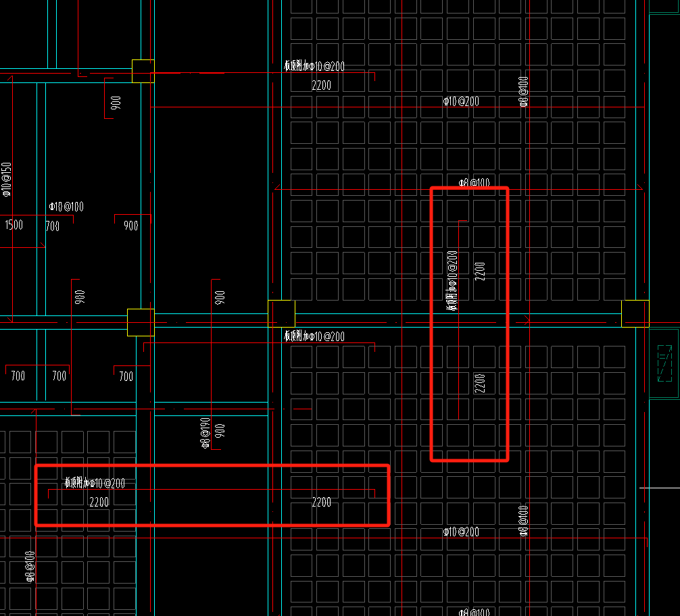The image size is (680, 616).
Task: Select the 1500 dimension text
Action: [14, 225]
